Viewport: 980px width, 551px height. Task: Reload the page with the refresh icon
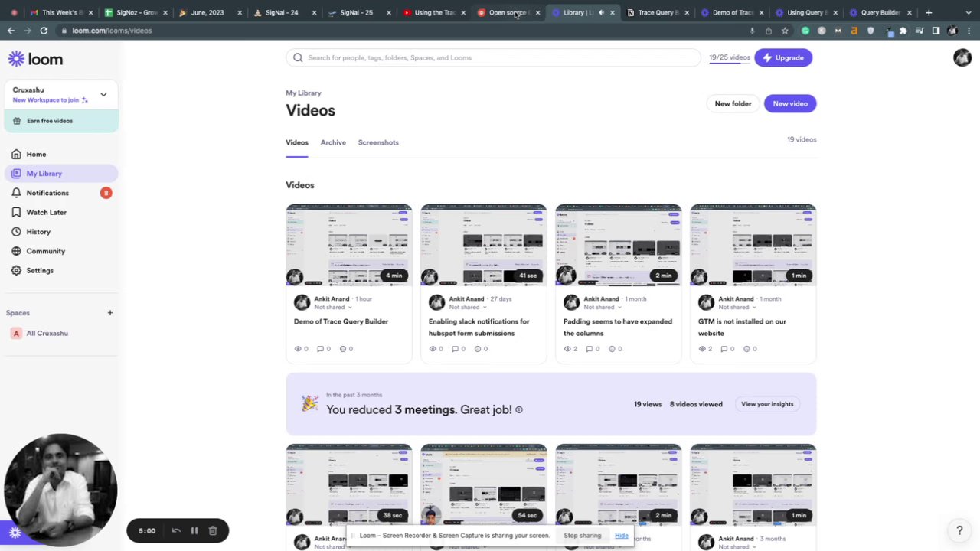tap(44, 31)
